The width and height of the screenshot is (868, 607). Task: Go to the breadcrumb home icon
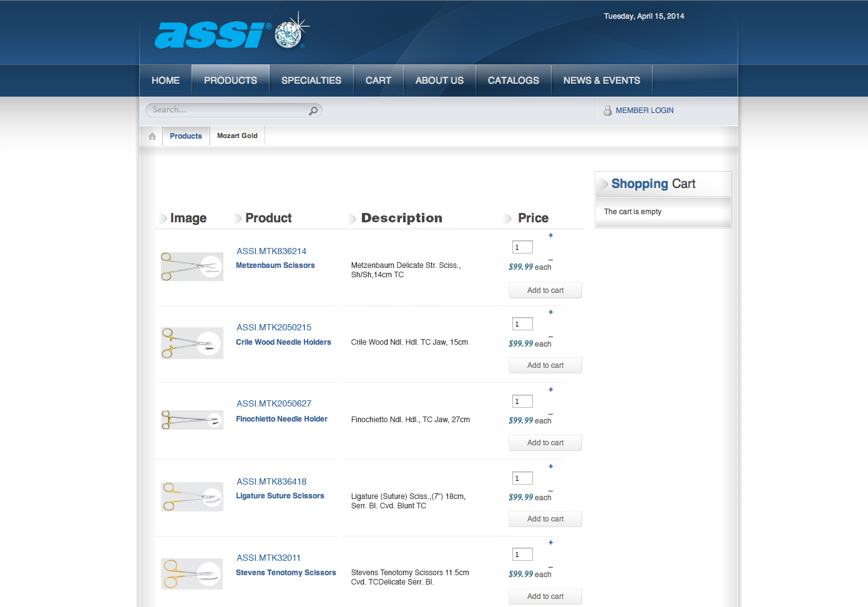click(x=152, y=136)
